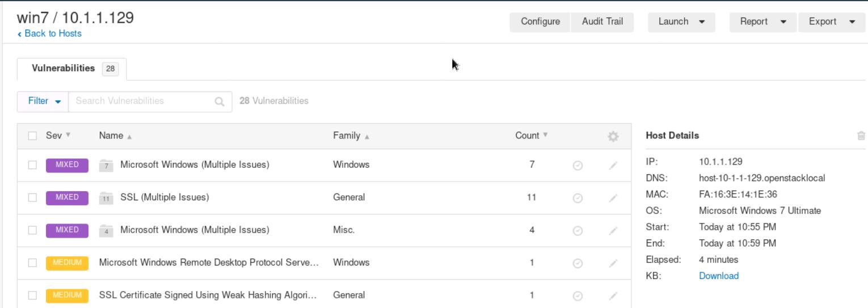Click the circled check icon on the SSL Certificate row
The width and height of the screenshot is (868, 308).
[578, 296]
